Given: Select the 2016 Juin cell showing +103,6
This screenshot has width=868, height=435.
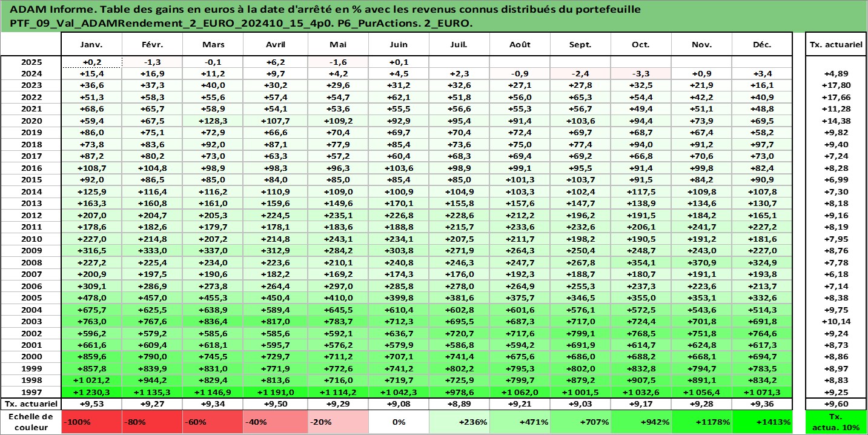Looking at the screenshot, I should [399, 168].
